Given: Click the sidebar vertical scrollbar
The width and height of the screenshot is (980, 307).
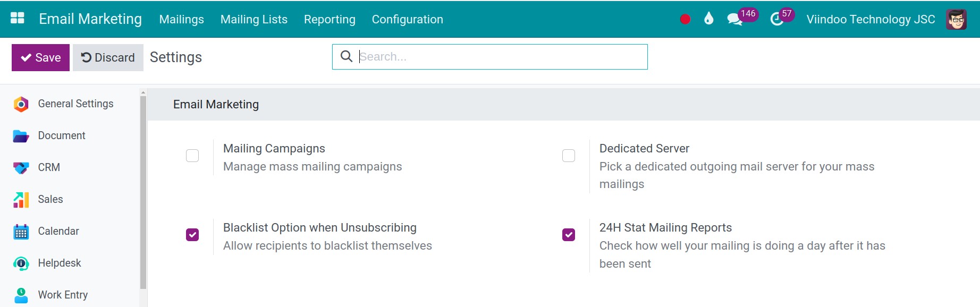Looking at the screenshot, I should point(143,192).
